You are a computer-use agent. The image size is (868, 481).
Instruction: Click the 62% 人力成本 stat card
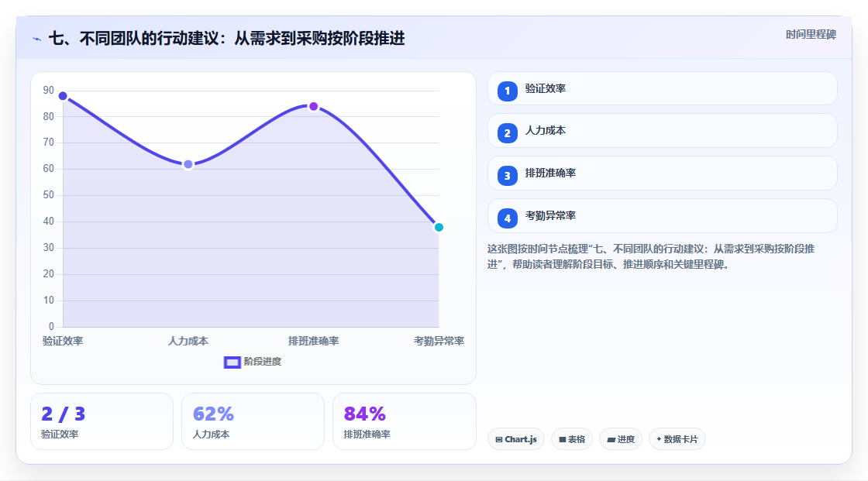tap(253, 421)
